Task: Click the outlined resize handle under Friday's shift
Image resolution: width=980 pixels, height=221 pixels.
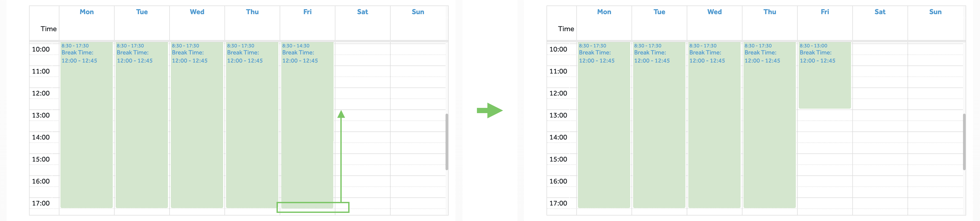Action: click(x=313, y=207)
